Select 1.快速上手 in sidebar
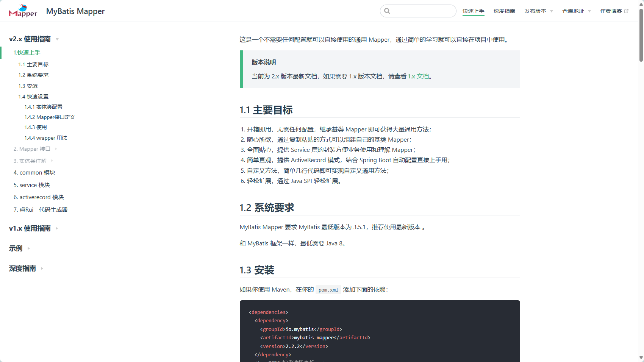The image size is (644, 362). click(x=27, y=53)
